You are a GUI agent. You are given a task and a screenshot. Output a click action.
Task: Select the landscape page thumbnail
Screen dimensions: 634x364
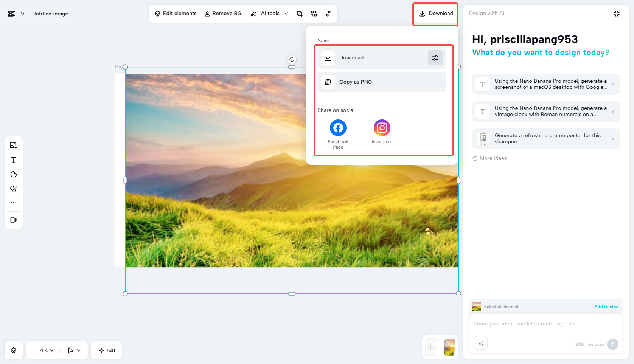tap(449, 347)
